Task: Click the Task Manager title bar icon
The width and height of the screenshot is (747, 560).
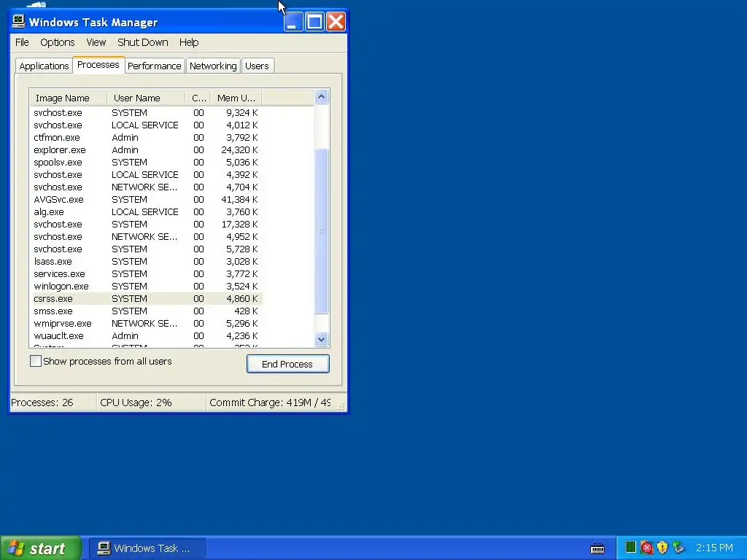Action: (x=18, y=21)
